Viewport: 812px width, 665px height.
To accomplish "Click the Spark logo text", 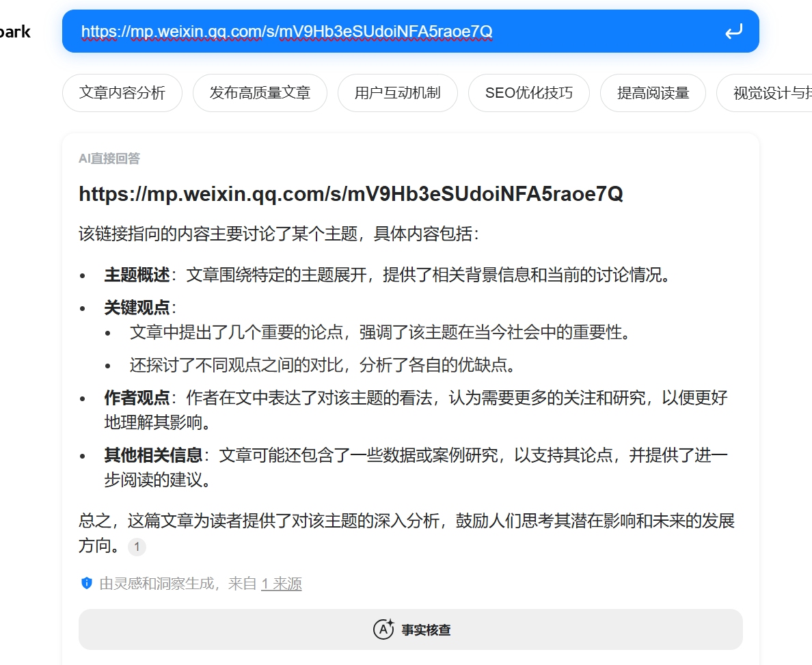I will [x=15, y=31].
